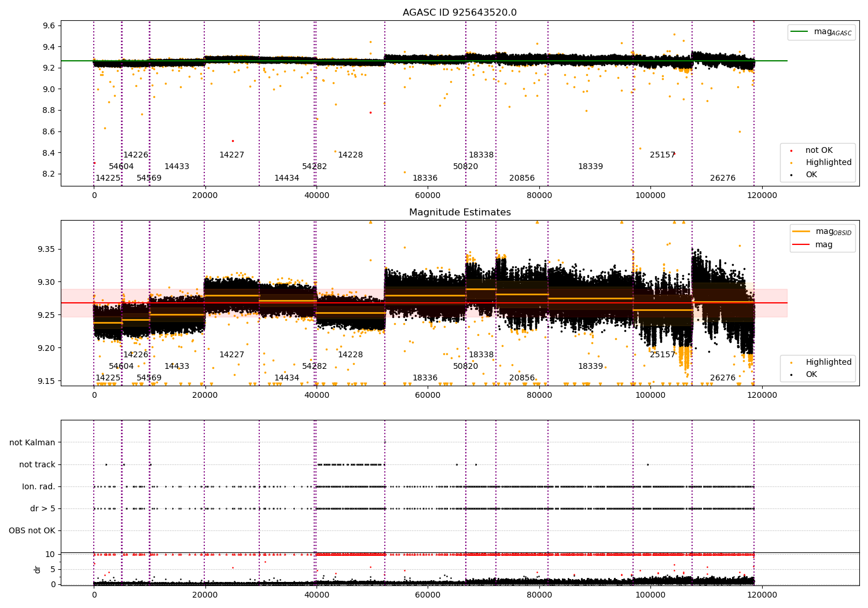Click the 9.0 y-axis tick label
This screenshot has height=608, width=868.
coord(49,90)
